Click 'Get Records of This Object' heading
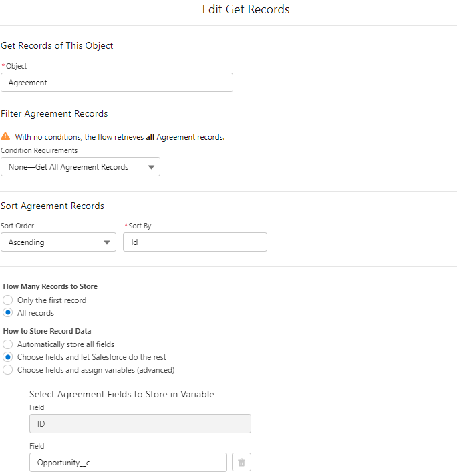457x476 pixels. coord(57,46)
